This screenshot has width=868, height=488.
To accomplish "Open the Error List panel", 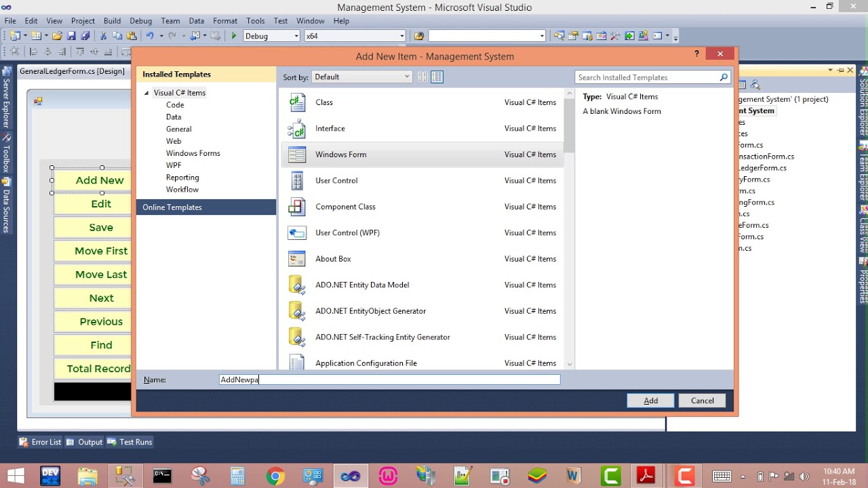I will pos(40,442).
